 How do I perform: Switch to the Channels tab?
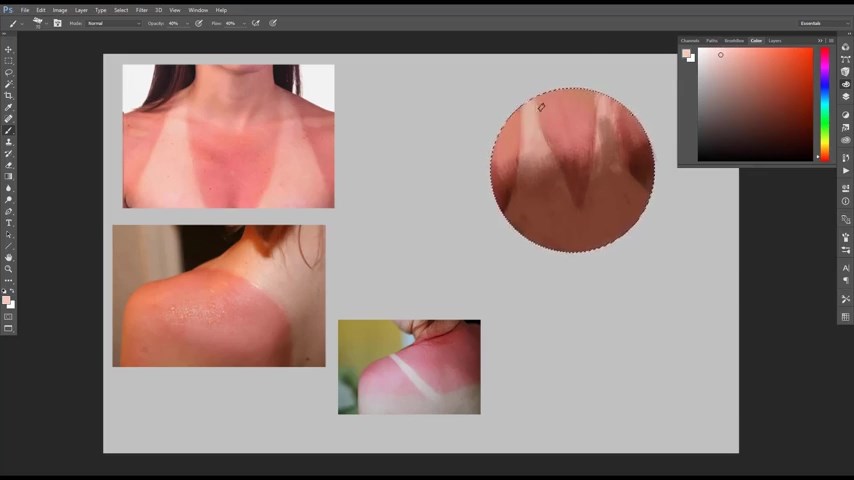(x=690, y=41)
